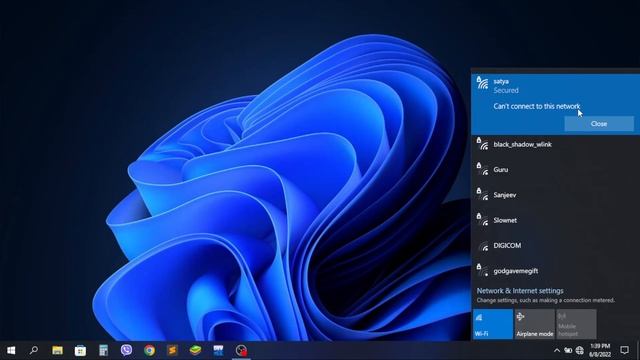Toggle the Wi-Fi quick action tile
Image resolution: width=640 pixels, height=360 pixels.
(x=493, y=324)
